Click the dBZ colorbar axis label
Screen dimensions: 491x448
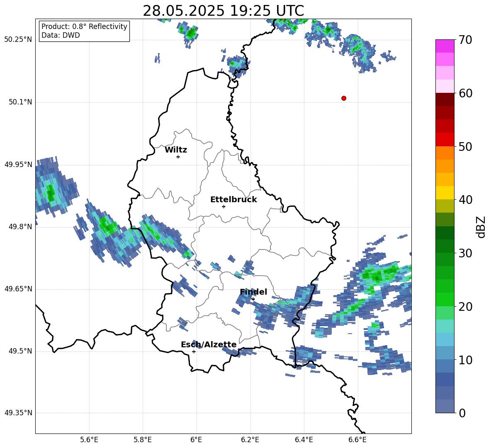coord(481,227)
